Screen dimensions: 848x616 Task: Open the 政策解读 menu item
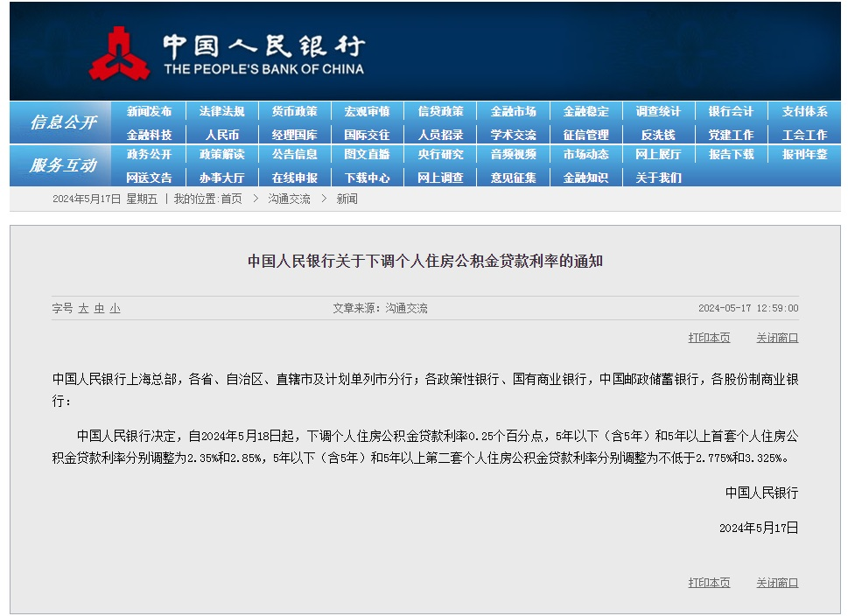(x=221, y=154)
